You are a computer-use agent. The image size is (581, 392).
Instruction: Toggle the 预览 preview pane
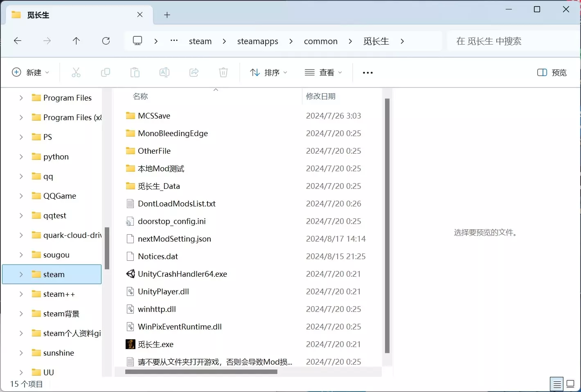coord(552,73)
